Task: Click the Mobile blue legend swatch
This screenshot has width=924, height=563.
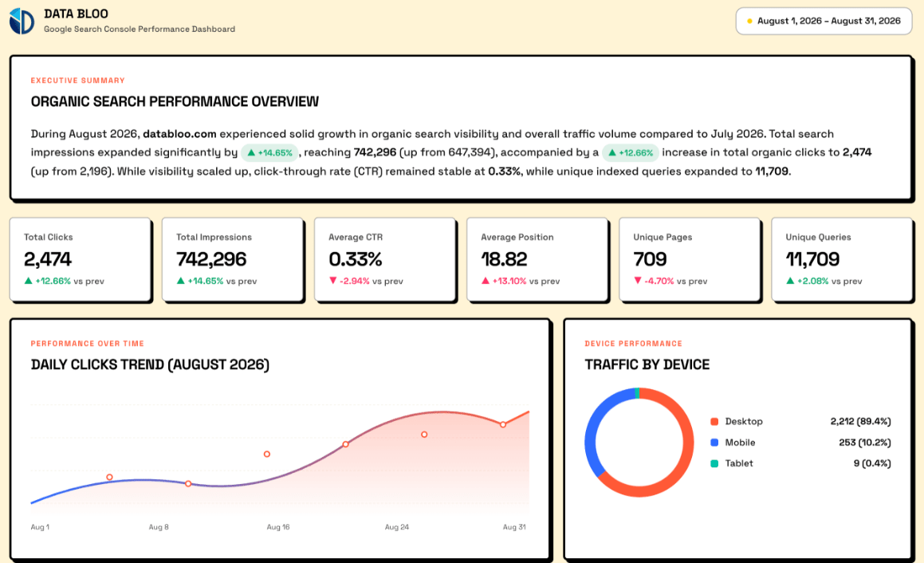Action: point(714,442)
